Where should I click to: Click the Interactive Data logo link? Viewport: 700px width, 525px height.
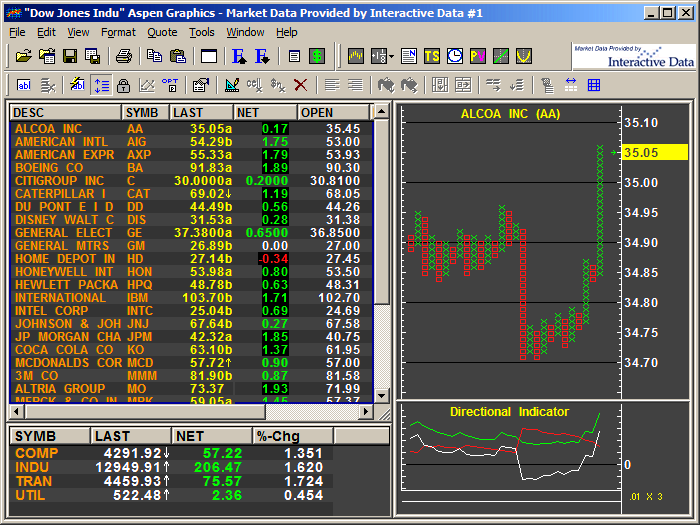tap(634, 56)
